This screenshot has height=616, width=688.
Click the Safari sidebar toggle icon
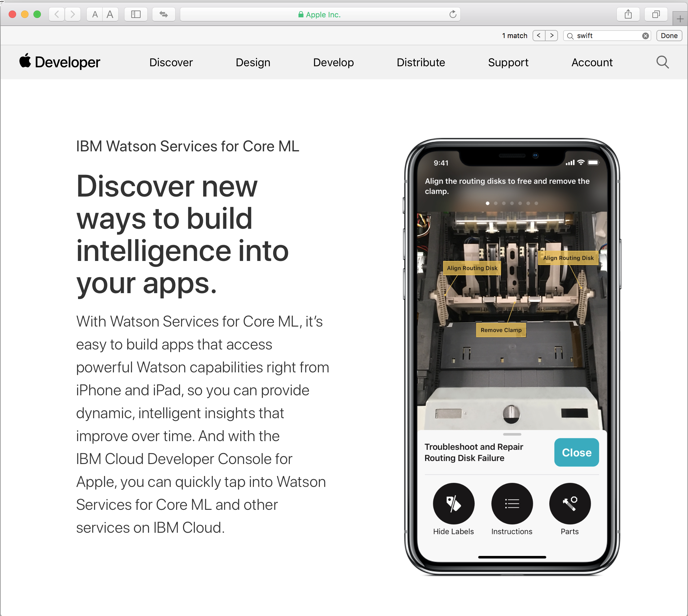136,14
